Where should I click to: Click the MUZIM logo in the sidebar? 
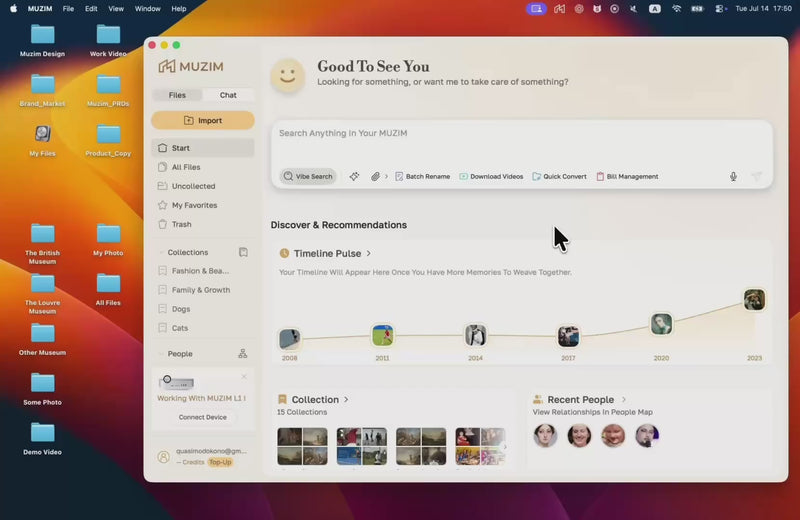(x=190, y=66)
